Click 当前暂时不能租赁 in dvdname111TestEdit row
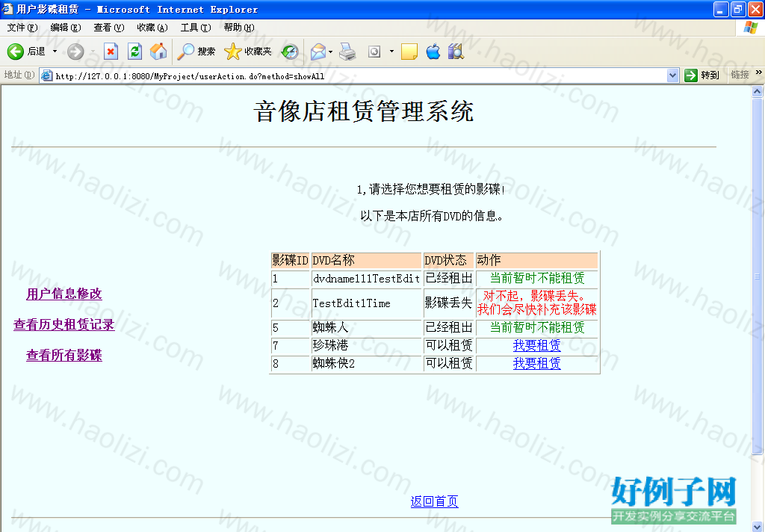Image resolution: width=765 pixels, height=532 pixels. coord(536,278)
